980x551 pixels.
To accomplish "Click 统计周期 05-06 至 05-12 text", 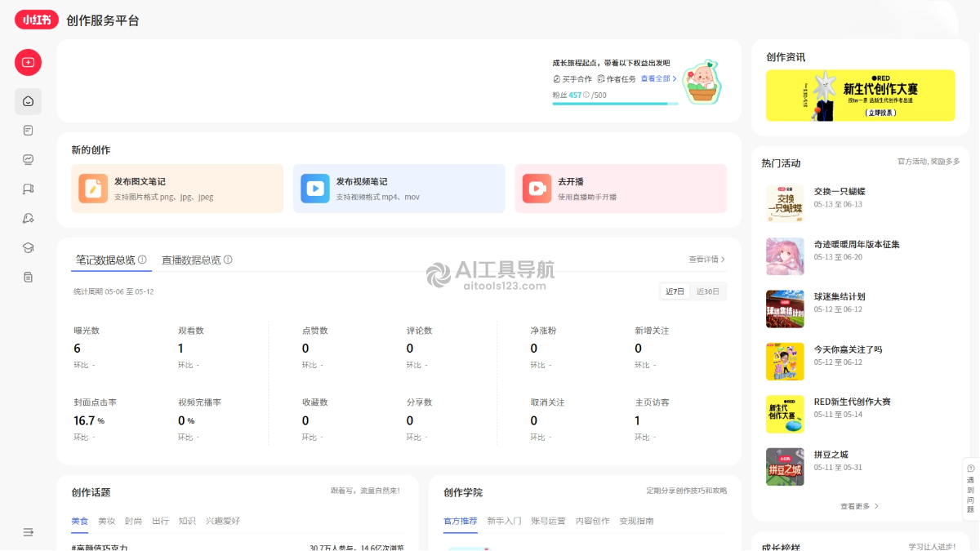I will [114, 291].
